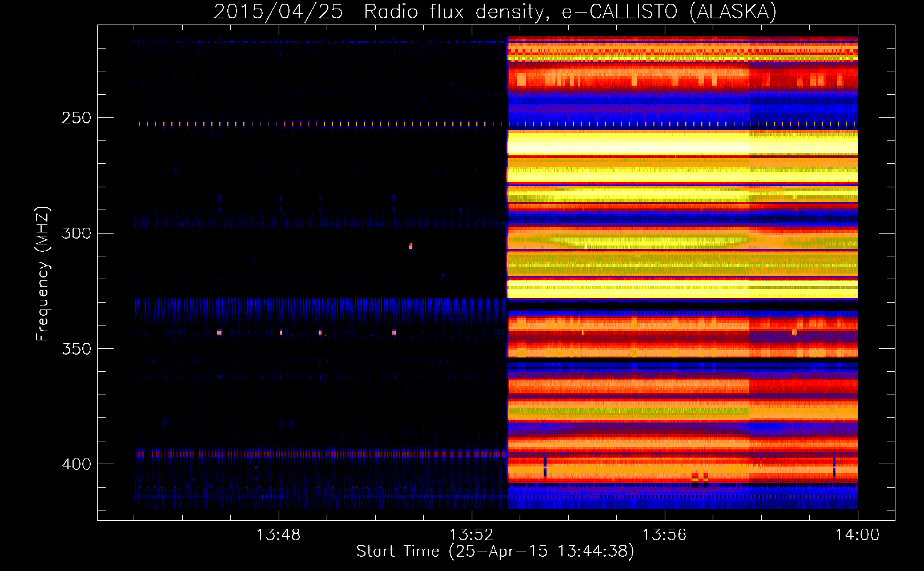Click the wide blue band directly above 250 MHz
This screenshot has height=571, width=924.
pos(682,106)
